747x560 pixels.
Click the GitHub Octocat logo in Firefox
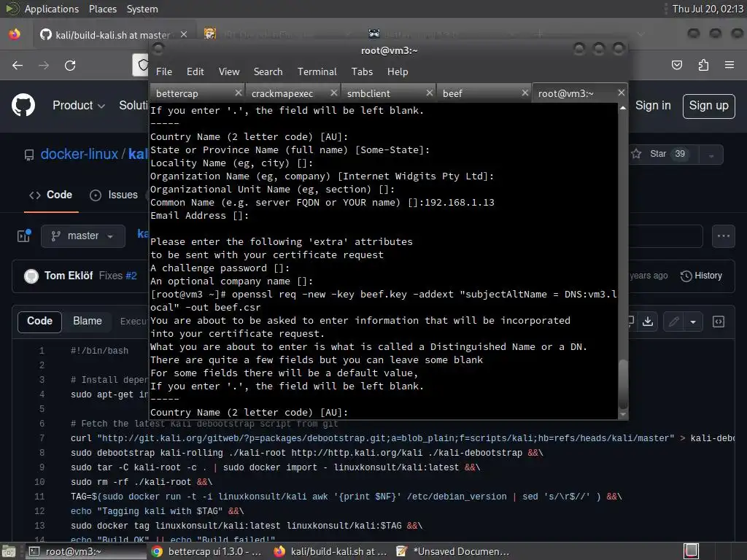tap(23, 105)
